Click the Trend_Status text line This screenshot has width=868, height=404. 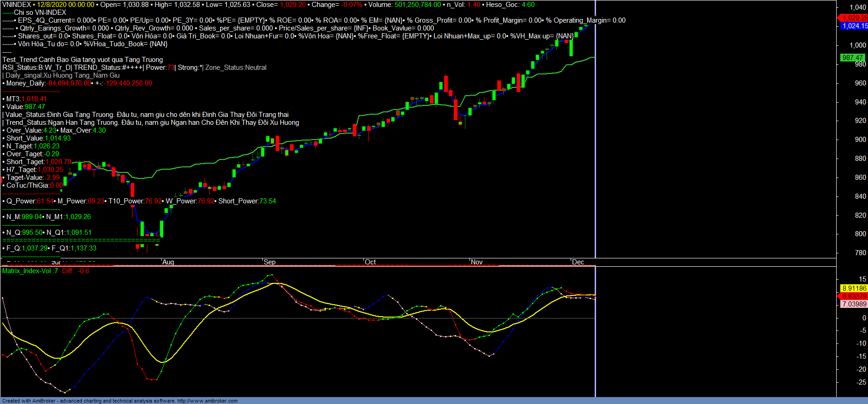(152, 122)
